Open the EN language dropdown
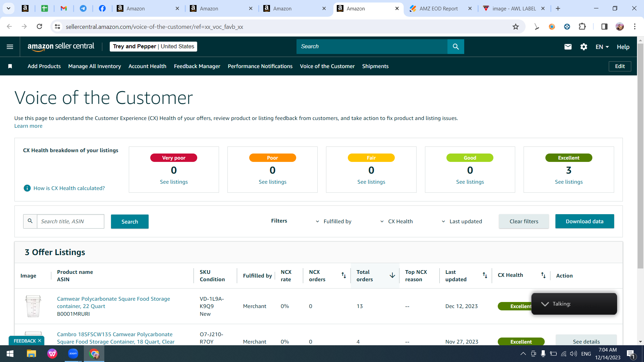Image resolution: width=644 pixels, height=362 pixels. [x=602, y=47]
